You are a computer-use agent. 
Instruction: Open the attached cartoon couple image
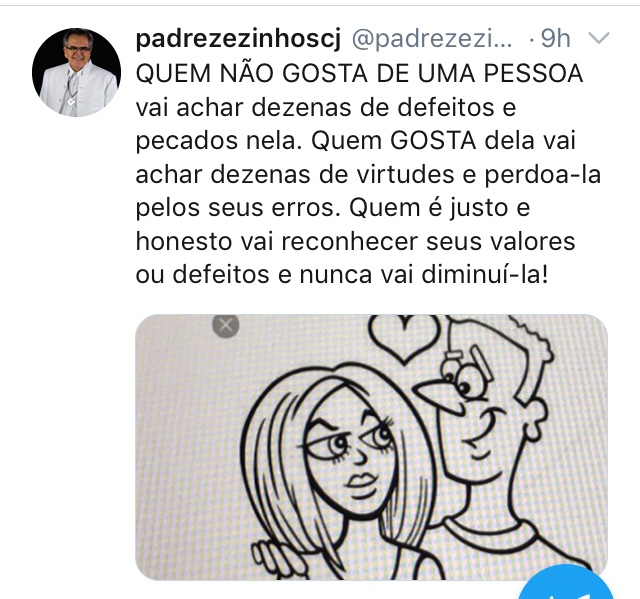(x=371, y=447)
